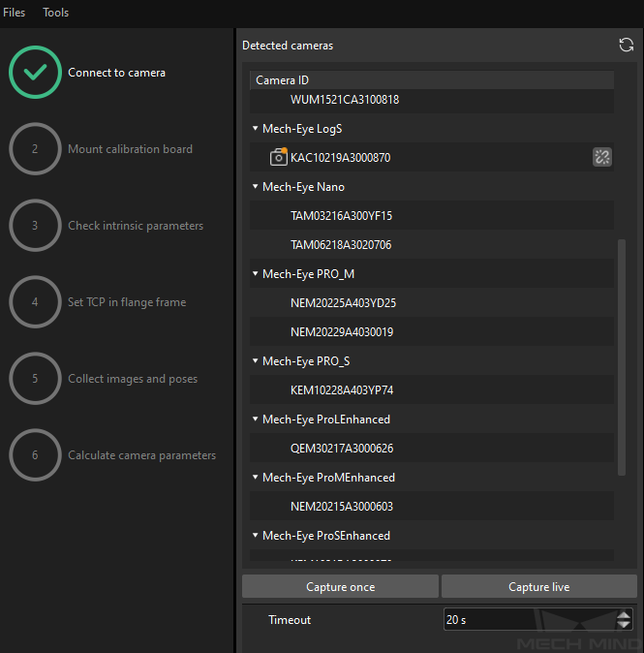The width and height of the screenshot is (644, 653).
Task: Collapse the Mech-Eye ProSEnhanced group
Action: [256, 535]
